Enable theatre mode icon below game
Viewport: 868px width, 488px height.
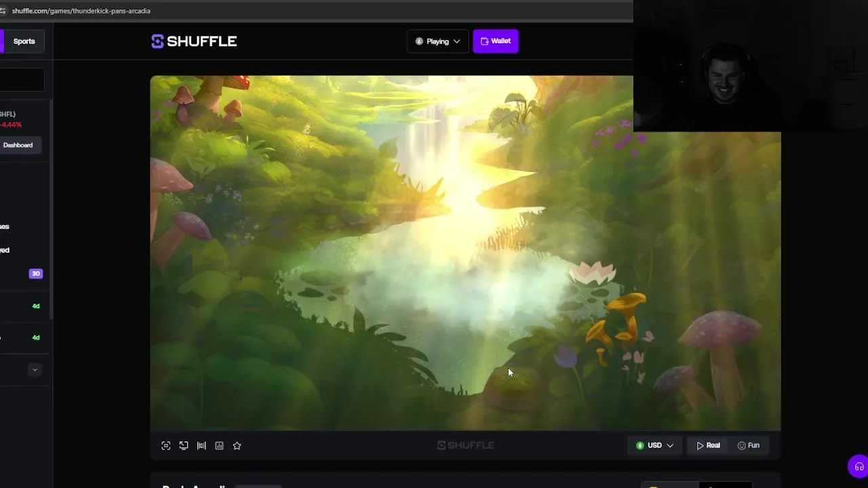click(184, 445)
